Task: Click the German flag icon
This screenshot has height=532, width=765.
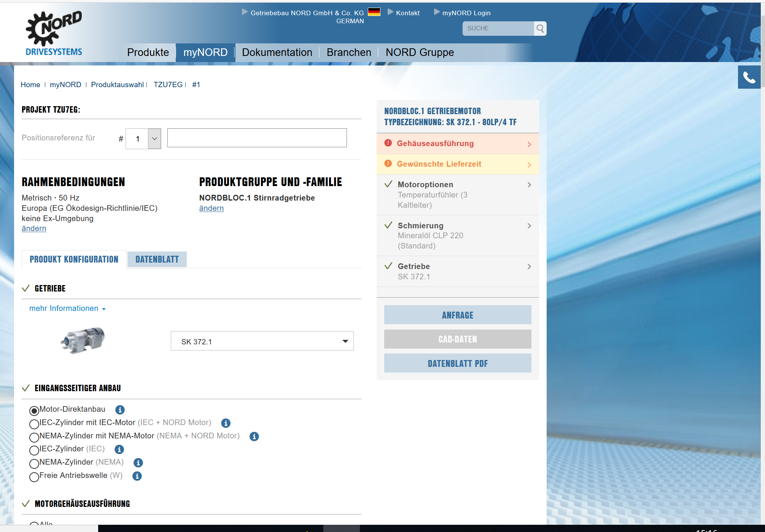Action: [374, 12]
